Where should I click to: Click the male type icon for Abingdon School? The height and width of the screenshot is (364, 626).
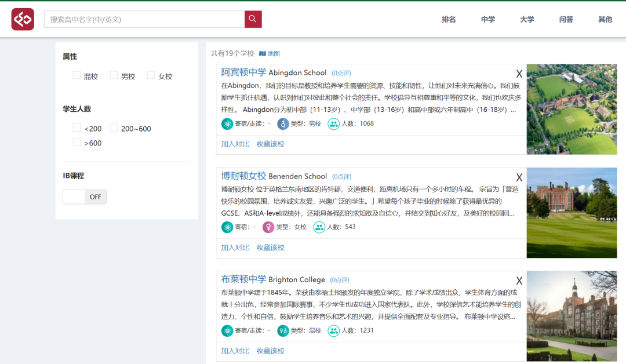point(283,123)
